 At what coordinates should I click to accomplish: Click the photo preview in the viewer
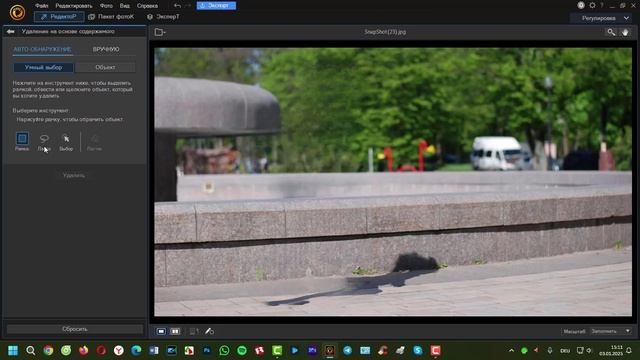(393, 182)
